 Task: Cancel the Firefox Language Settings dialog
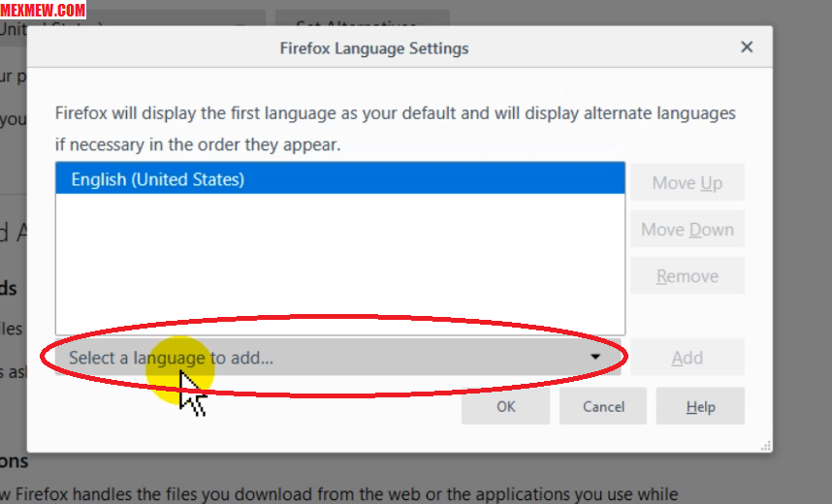click(603, 406)
